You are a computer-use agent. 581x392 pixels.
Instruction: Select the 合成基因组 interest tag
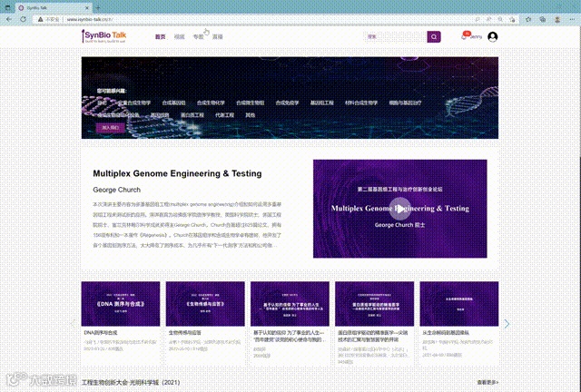pos(173,103)
